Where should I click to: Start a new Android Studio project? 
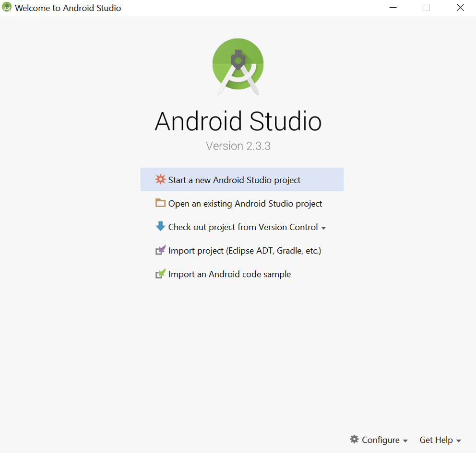pos(234,180)
